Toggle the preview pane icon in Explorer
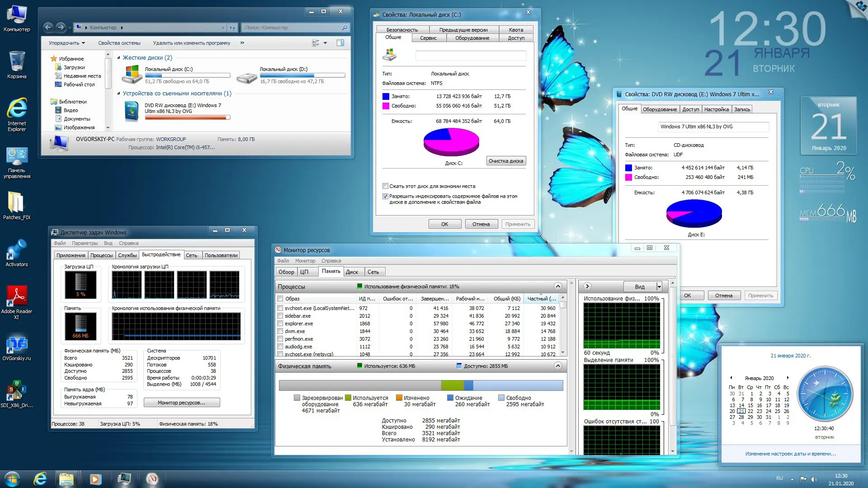 [340, 43]
